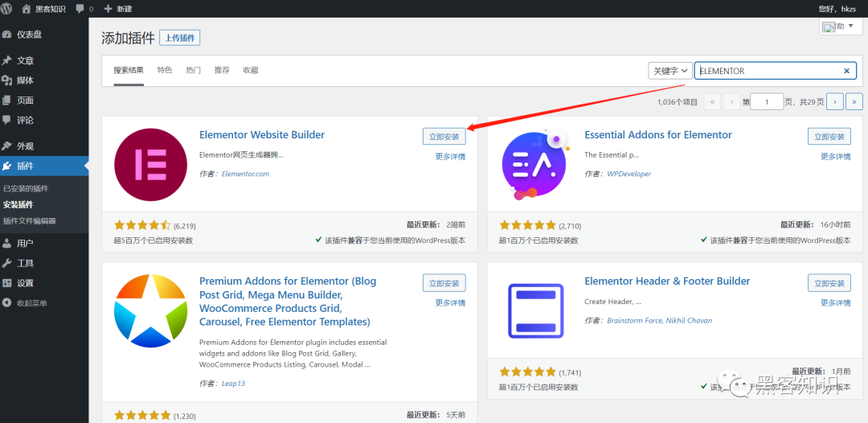Clear search field with X icon
Viewport: 868px width, 423px height.
coord(846,71)
